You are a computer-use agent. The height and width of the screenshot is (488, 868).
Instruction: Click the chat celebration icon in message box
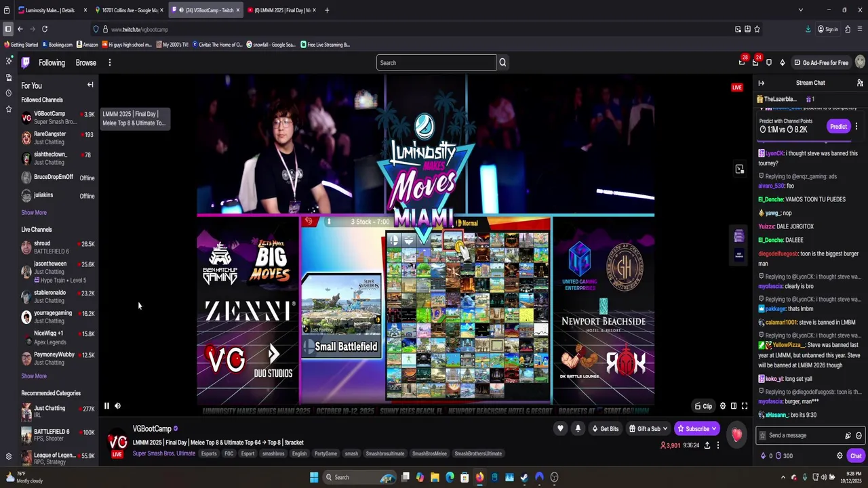848,436
